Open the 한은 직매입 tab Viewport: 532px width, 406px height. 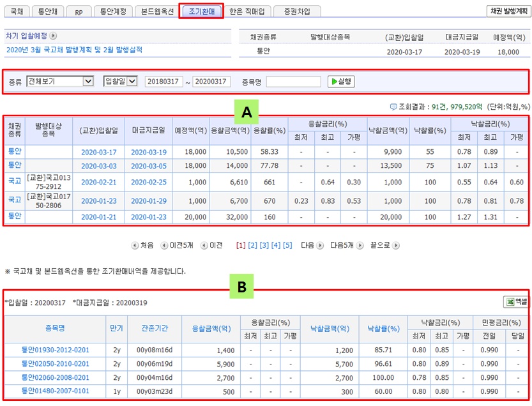(x=247, y=11)
